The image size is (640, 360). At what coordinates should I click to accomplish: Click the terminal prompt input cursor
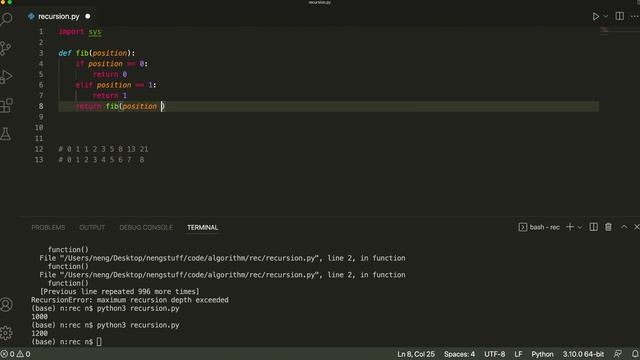(99, 342)
